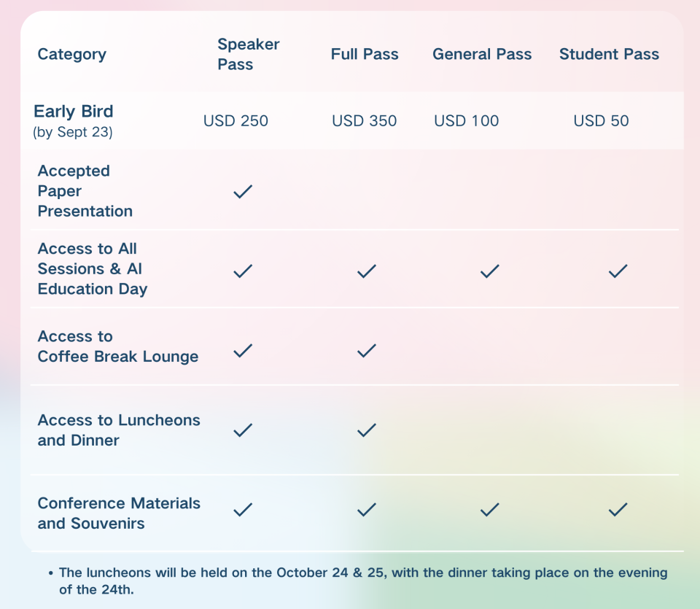The image size is (700, 609).
Task: Click General Pass All Sessions checkmark
Action: pos(490,271)
